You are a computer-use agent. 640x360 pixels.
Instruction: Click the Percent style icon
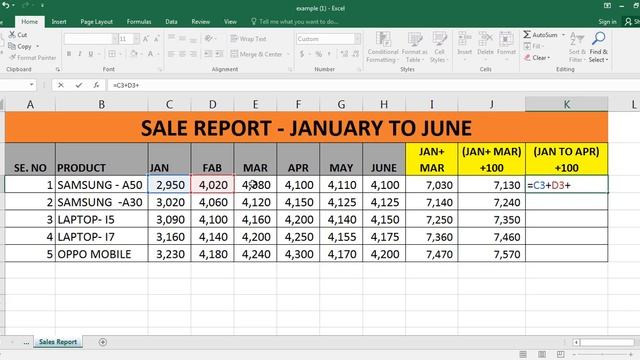click(319, 54)
